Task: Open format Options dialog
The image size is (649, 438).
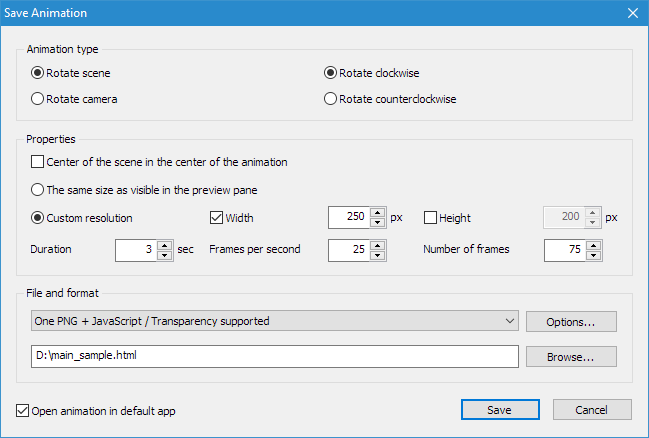Action: pos(571,322)
